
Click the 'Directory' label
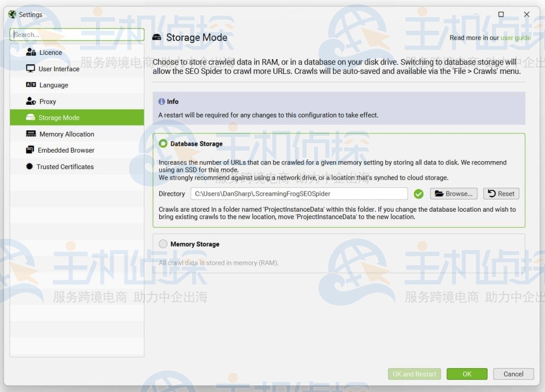[172, 194]
